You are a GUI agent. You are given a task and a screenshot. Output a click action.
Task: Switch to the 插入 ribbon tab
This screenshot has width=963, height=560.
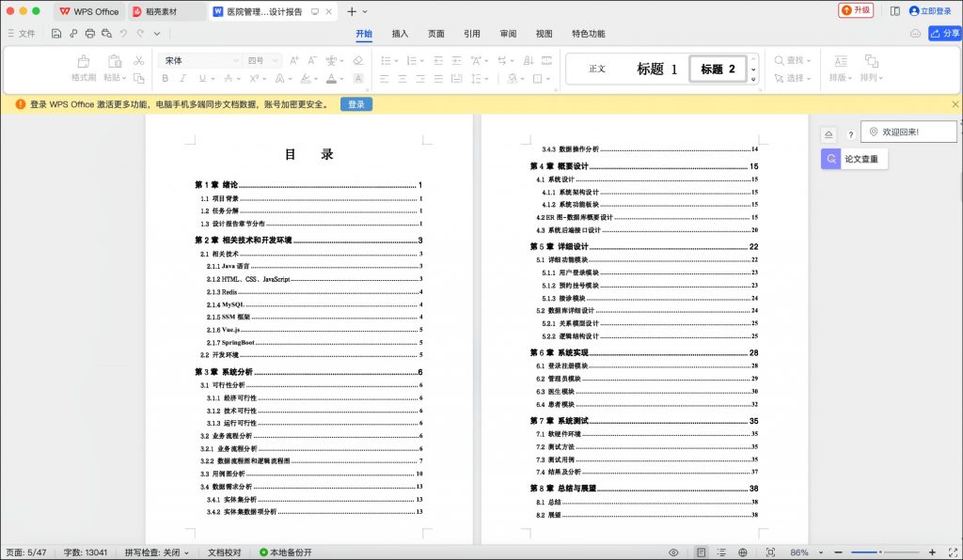point(399,33)
